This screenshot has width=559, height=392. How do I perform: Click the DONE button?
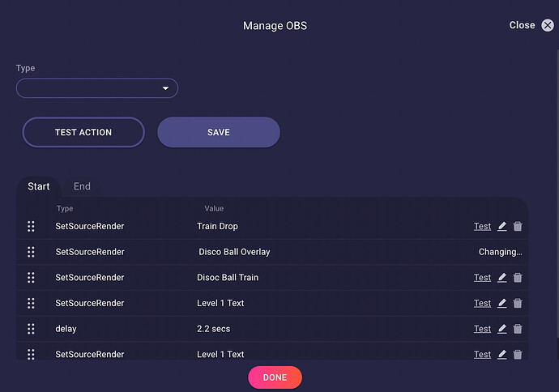click(275, 377)
